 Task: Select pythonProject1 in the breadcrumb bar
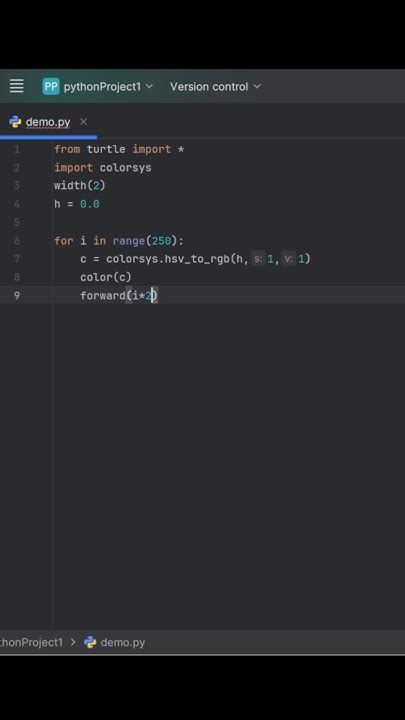(31, 642)
